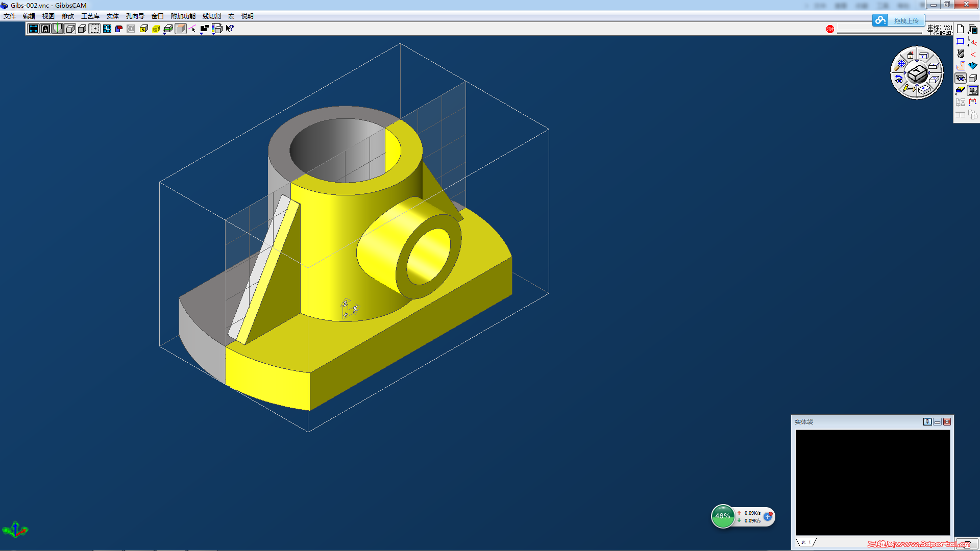Click the magenta line with cursor icon

pos(192,29)
